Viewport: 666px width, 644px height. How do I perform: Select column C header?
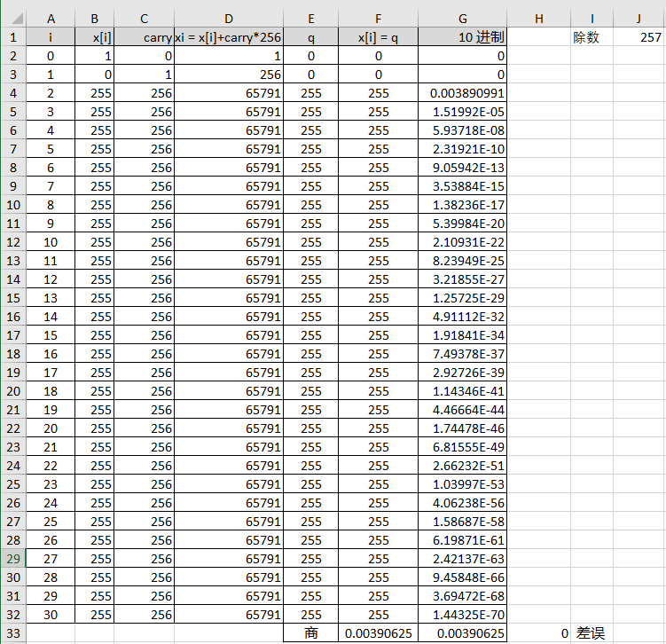point(144,19)
